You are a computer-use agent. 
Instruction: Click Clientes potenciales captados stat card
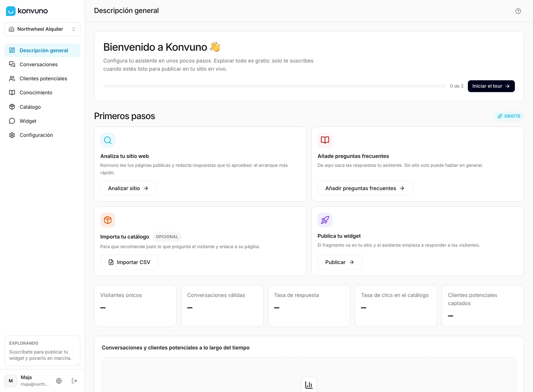pos(483,306)
